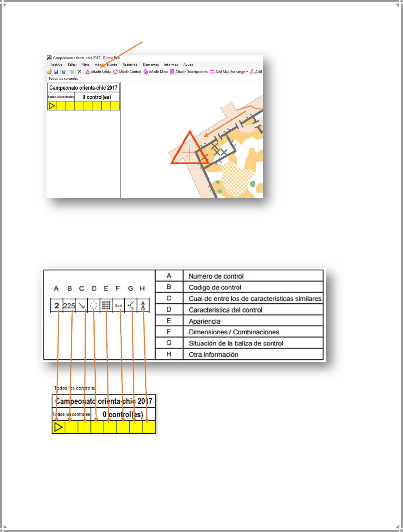Click the Añadir Salida button label

click(x=101, y=72)
